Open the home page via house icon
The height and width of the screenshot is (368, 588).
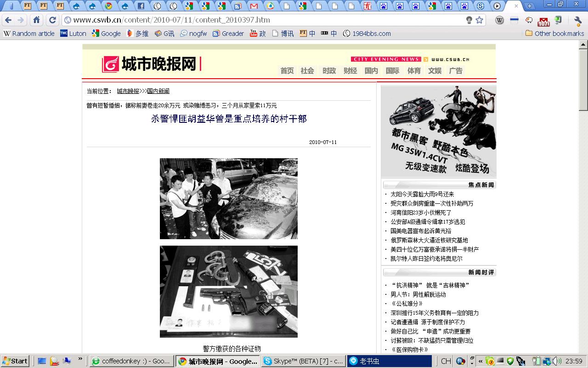pyautogui.click(x=37, y=20)
